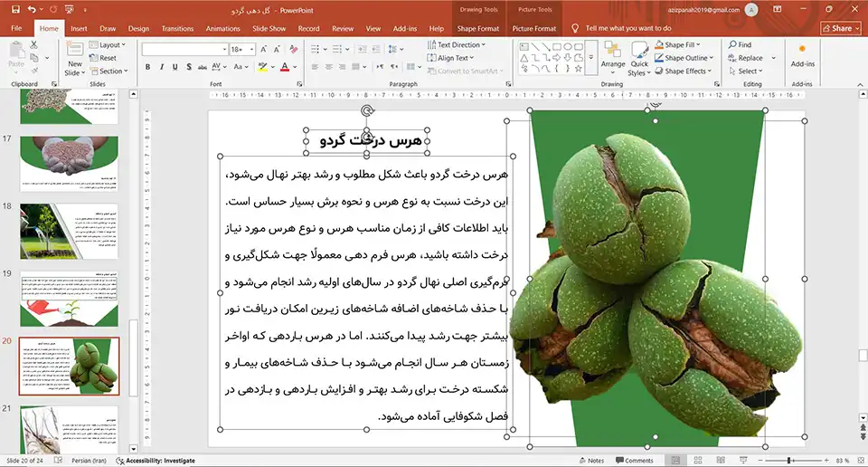Viewport: 868px width, 467px height.
Task: Open the Add-ins icon
Action: (x=802, y=50)
